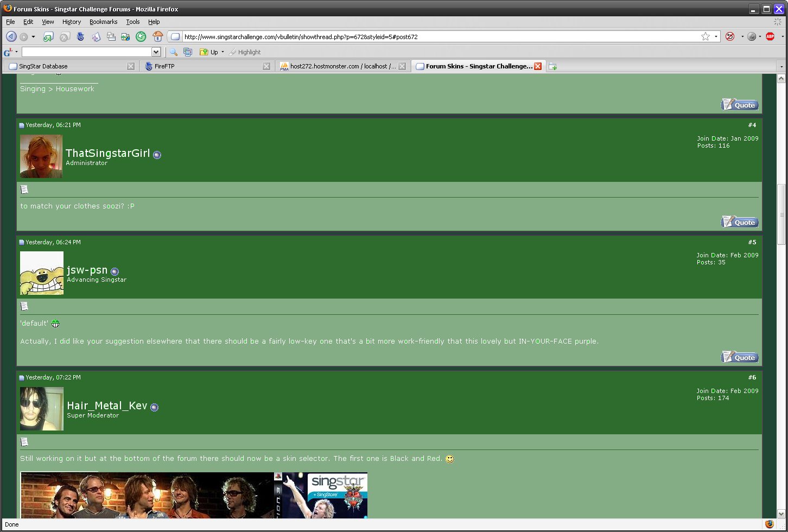The height and width of the screenshot is (532, 788).
Task: Expand the Up button dropdown arrow
Action: click(223, 52)
